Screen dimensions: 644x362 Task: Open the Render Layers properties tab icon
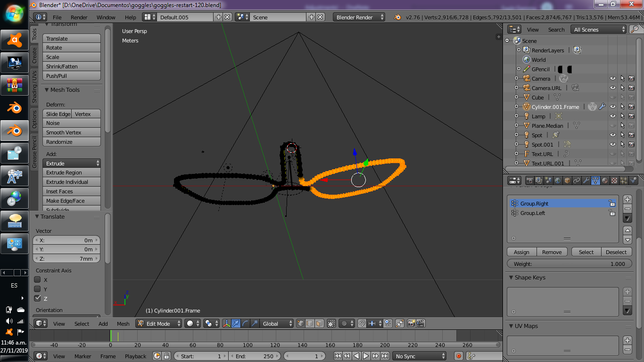pos(539,181)
